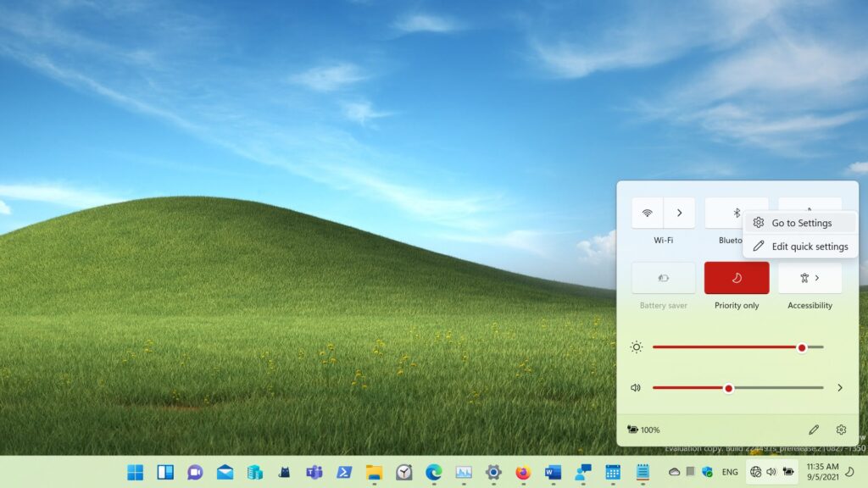868x488 pixels.
Task: Launch Microsoft Edge from the taskbar
Action: [434, 472]
